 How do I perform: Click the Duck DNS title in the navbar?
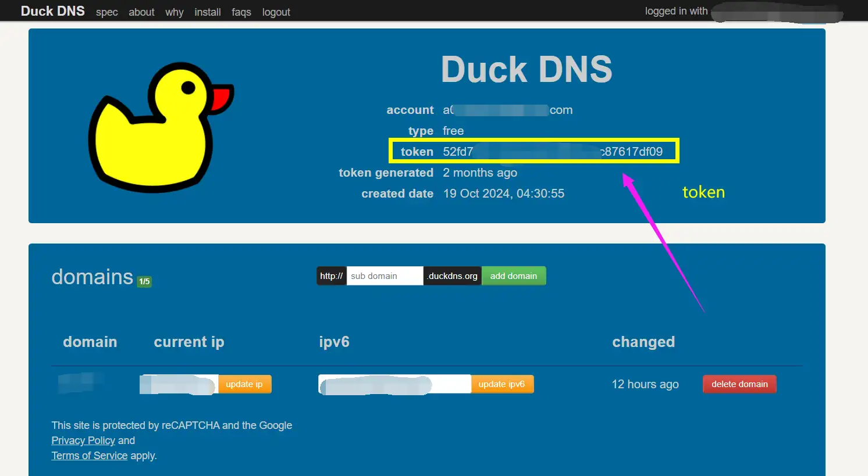(52, 10)
